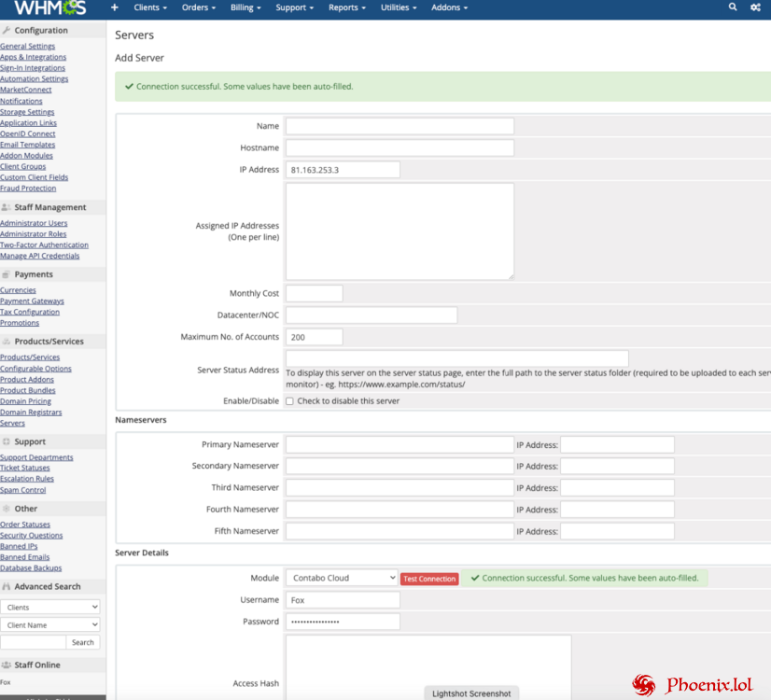Click the plus icon in top navigation

[x=115, y=7]
